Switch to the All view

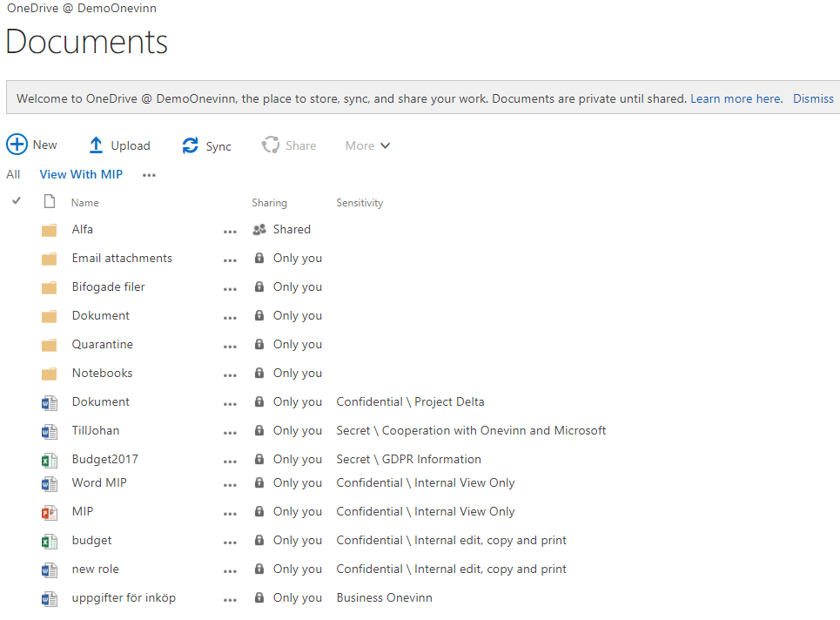point(13,174)
